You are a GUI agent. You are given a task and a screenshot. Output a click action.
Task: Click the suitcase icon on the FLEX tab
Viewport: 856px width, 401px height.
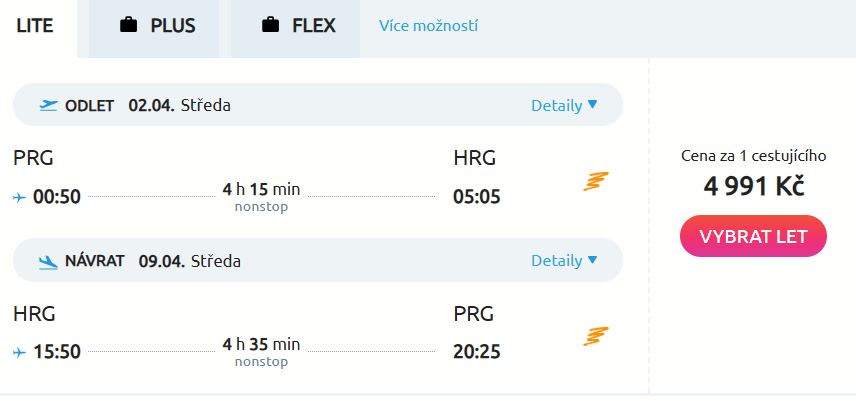270,26
